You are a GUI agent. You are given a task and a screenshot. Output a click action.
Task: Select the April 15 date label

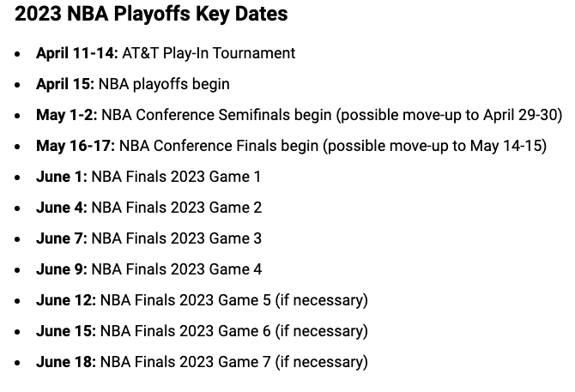65,84
